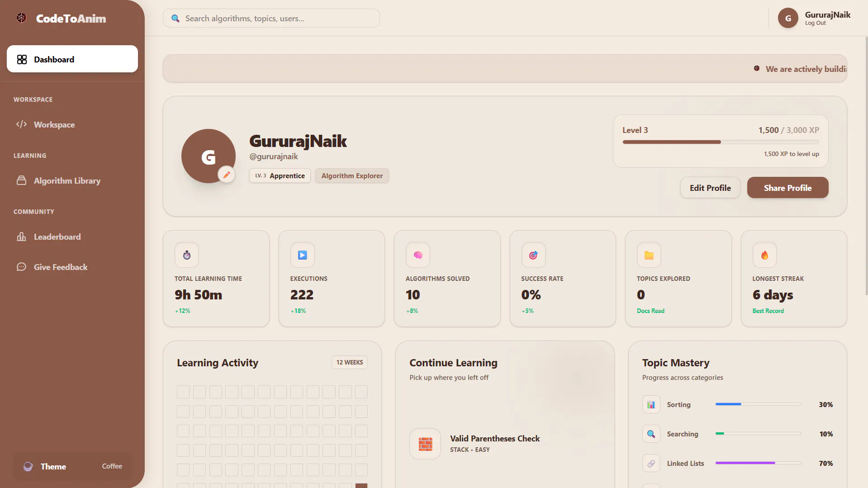Click the Log Out link
Screen dimensions: 868x488
(815, 23)
